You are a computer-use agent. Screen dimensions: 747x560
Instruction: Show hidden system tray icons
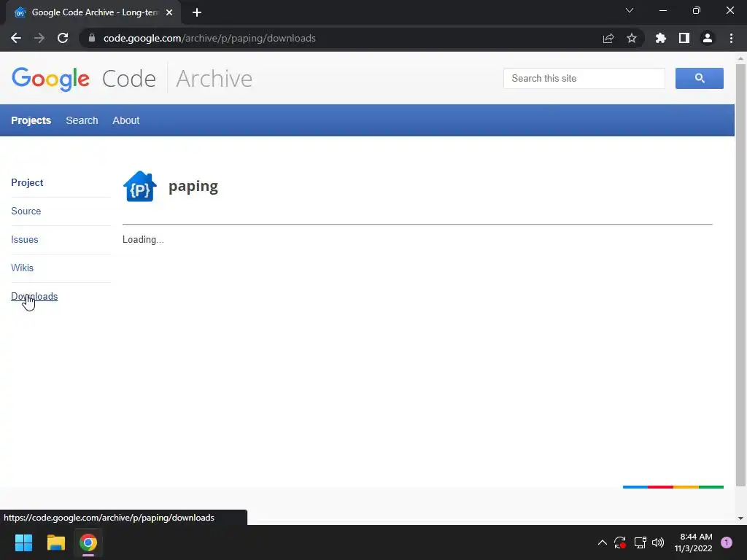602,542
